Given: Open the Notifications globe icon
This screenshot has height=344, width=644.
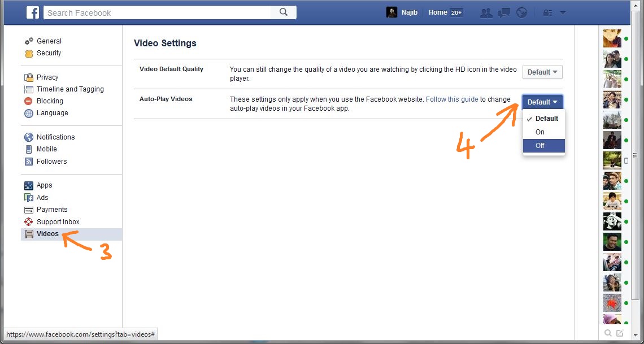Looking at the screenshot, I should [521, 13].
